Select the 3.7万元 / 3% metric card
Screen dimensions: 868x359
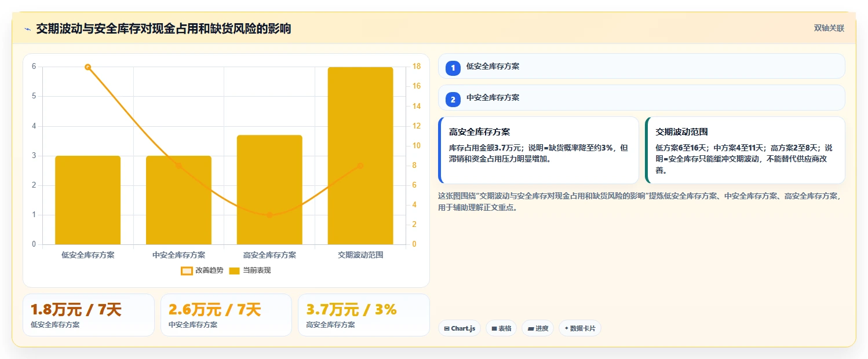coord(364,315)
